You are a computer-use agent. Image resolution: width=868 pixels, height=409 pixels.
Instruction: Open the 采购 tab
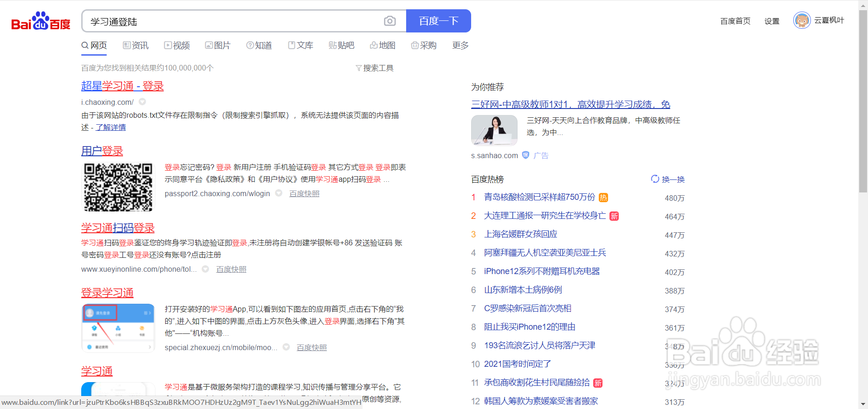[x=424, y=45]
